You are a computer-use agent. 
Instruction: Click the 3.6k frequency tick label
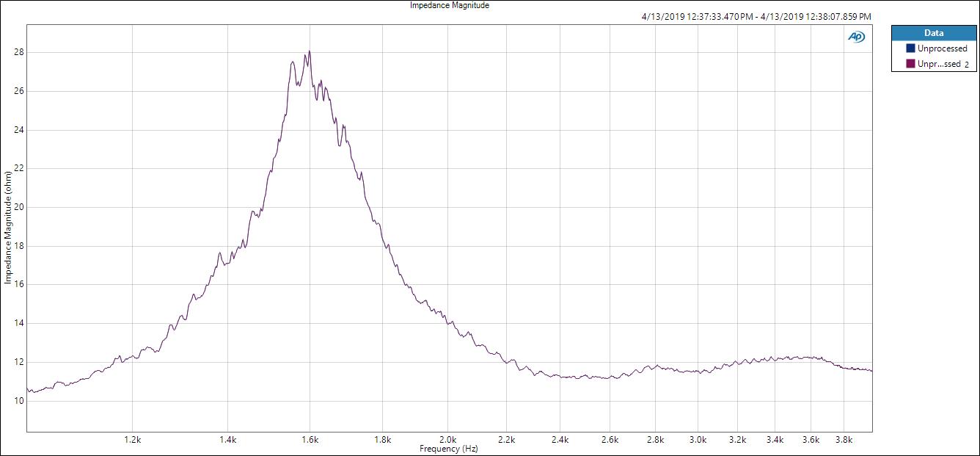point(811,440)
